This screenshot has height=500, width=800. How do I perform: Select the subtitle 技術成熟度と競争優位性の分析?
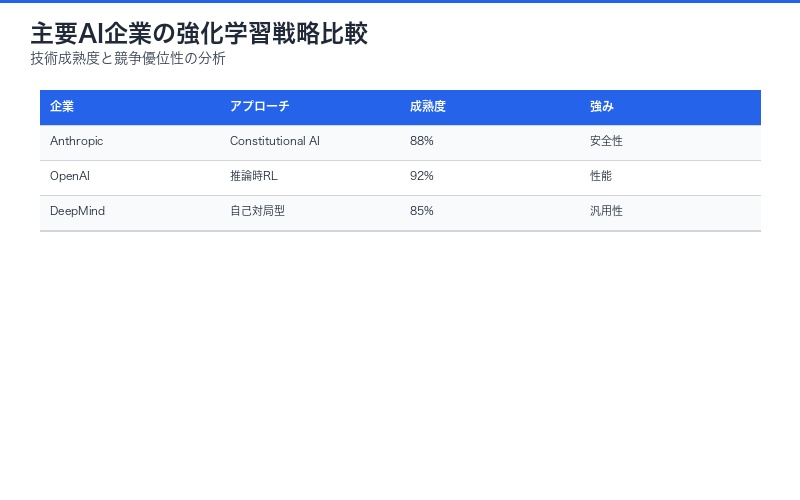coord(128,58)
